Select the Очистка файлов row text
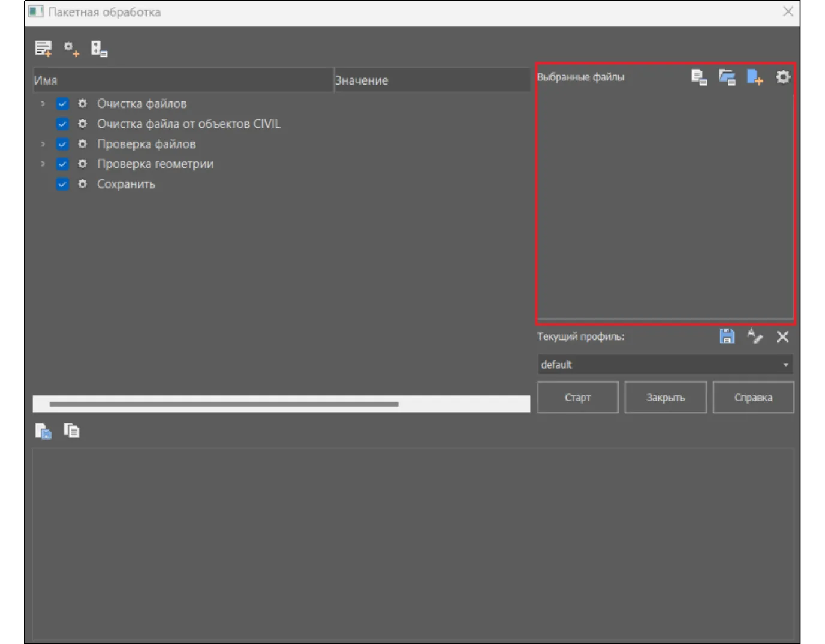The width and height of the screenshot is (825, 644). point(142,104)
